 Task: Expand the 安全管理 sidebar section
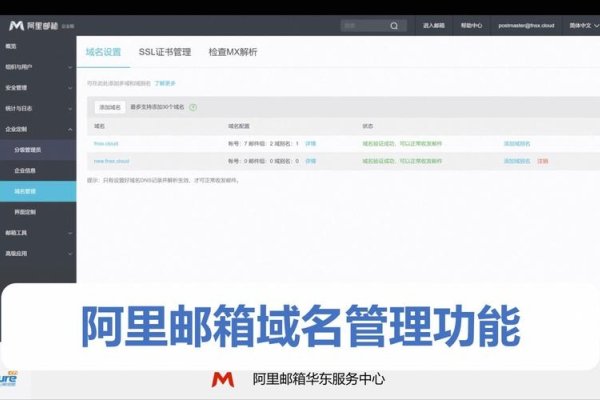coord(38,88)
